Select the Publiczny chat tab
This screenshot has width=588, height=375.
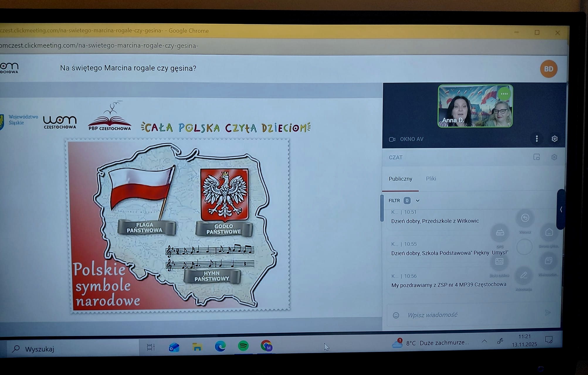[400, 179]
